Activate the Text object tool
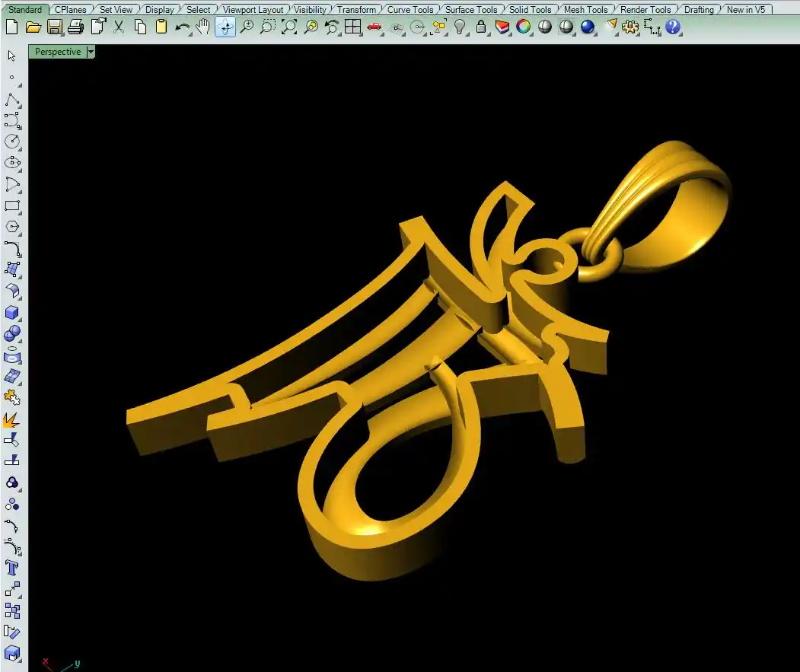 coord(12,568)
